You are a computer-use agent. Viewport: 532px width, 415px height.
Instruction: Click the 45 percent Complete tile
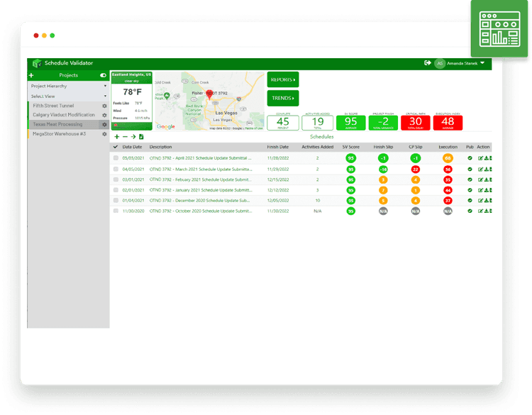click(x=283, y=123)
